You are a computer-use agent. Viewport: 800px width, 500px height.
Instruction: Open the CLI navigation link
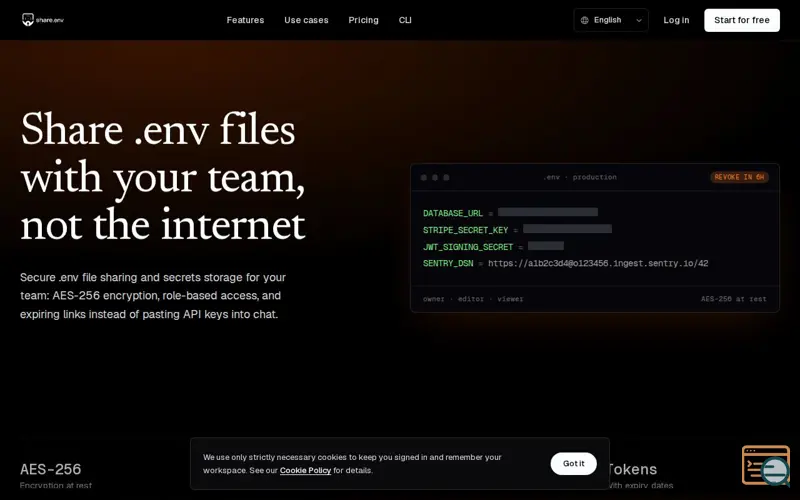pos(405,20)
